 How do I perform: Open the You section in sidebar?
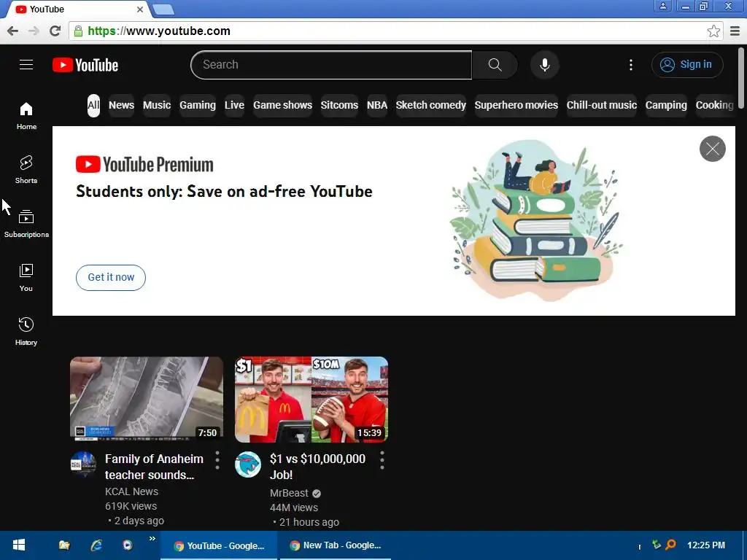26,278
